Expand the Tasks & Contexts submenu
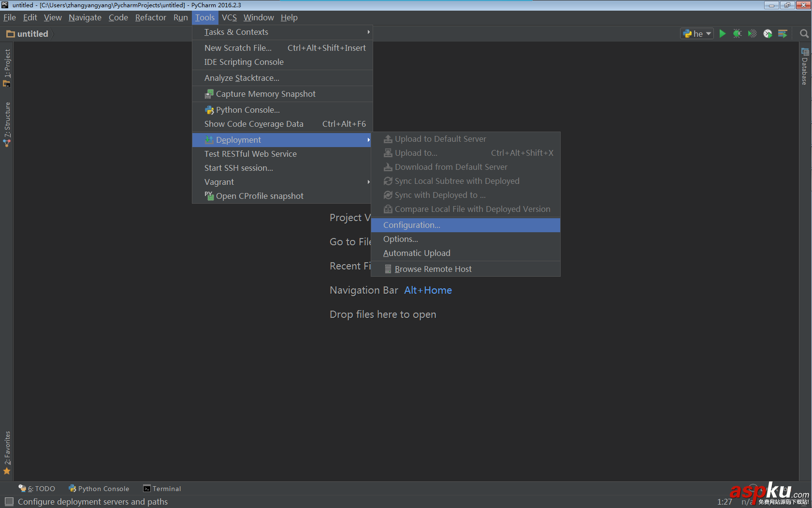Image resolution: width=812 pixels, height=508 pixels. tap(282, 32)
